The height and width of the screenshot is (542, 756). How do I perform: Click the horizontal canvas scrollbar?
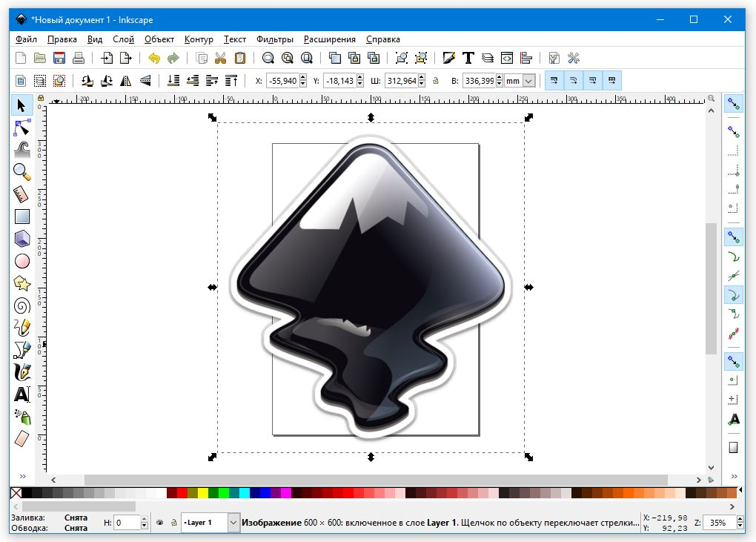pyautogui.click(x=376, y=480)
